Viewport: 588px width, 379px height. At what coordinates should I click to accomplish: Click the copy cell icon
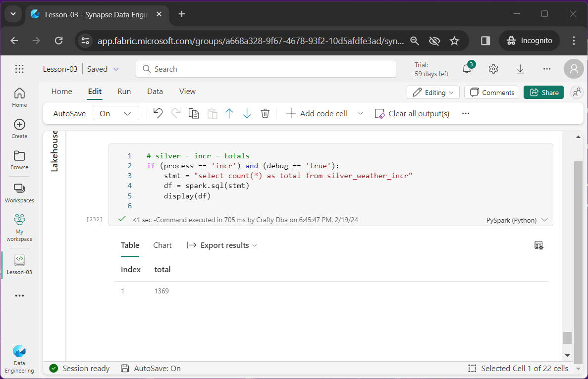click(x=194, y=113)
